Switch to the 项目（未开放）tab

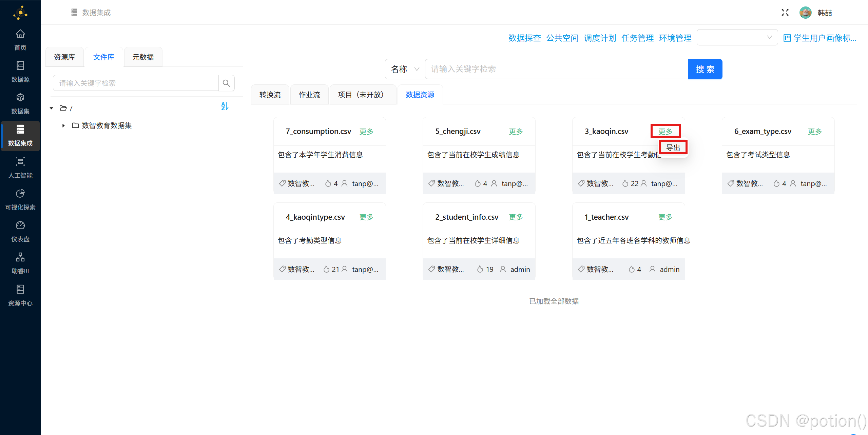(x=363, y=95)
